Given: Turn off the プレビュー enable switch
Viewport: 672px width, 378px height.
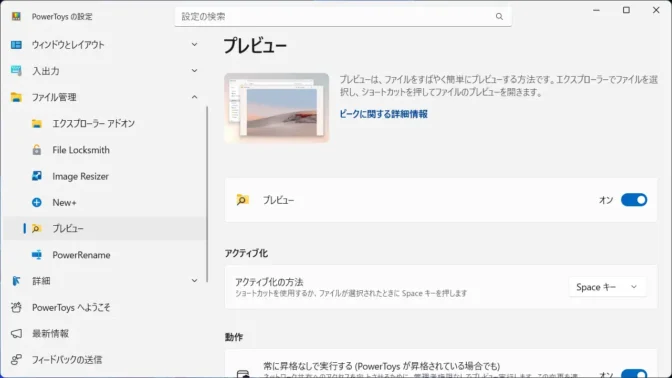Looking at the screenshot, I should tap(634, 200).
